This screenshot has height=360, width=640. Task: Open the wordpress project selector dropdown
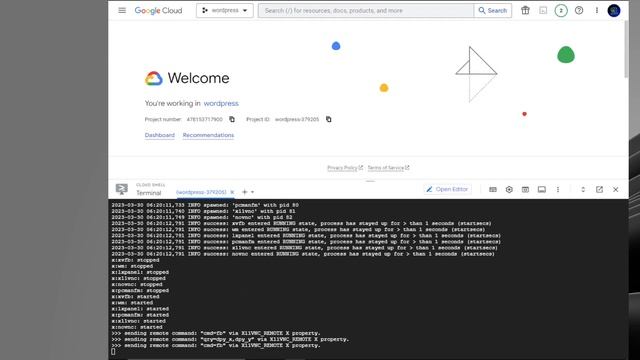click(x=225, y=11)
